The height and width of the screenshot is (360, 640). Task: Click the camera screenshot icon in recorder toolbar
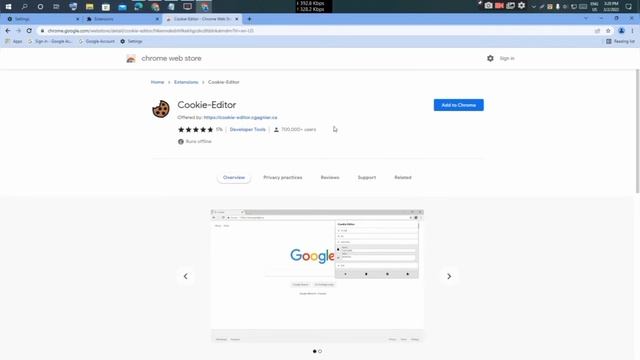(488, 6)
